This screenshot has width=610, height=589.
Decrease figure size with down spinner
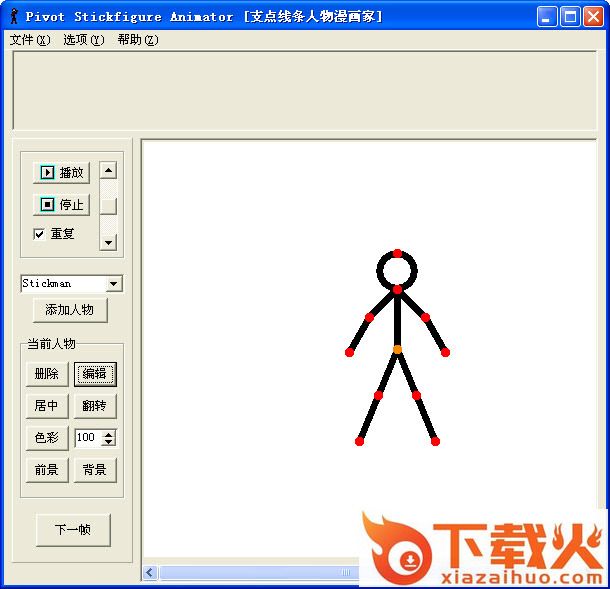(109, 442)
